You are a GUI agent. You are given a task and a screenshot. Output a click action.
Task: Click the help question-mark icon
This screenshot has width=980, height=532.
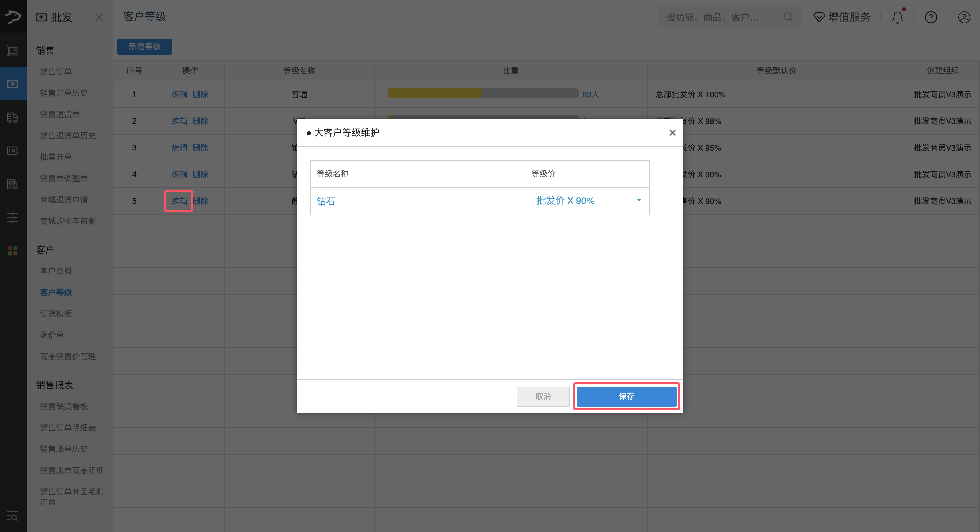(x=931, y=17)
